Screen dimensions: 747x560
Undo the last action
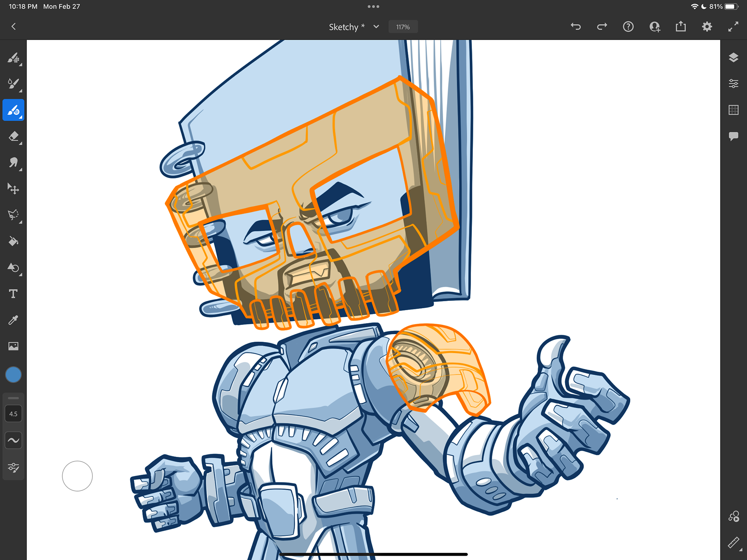click(576, 27)
